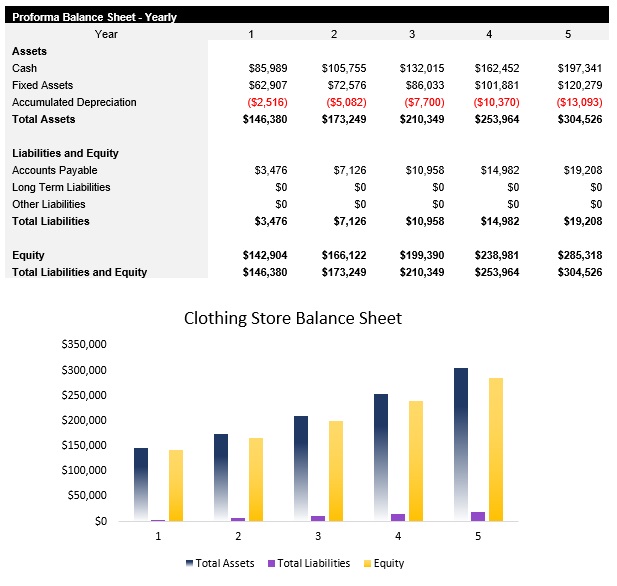Viewport: 617px width, 586px height.
Task: Select the Year header label
Action: tap(106, 34)
